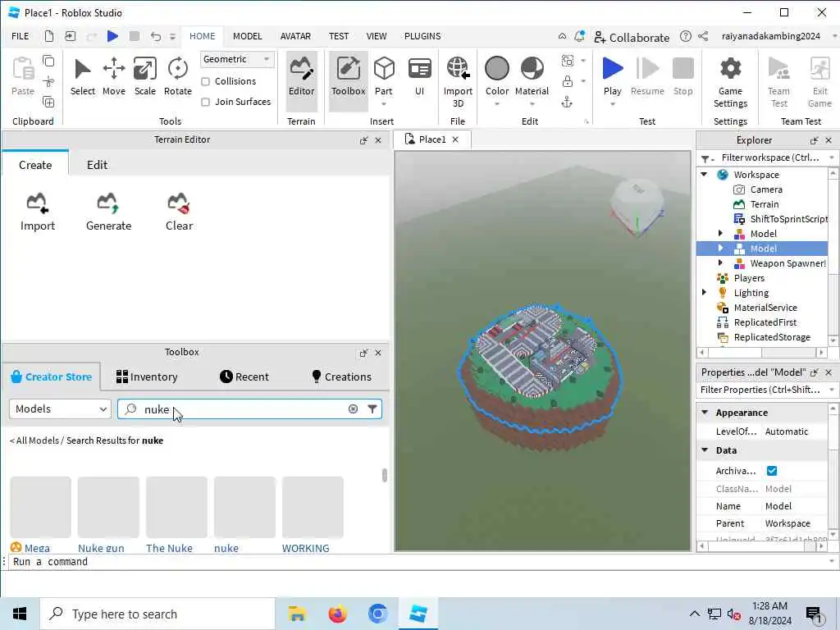Open the UI insert tool
This screenshot has width=840, height=630.
tap(419, 78)
